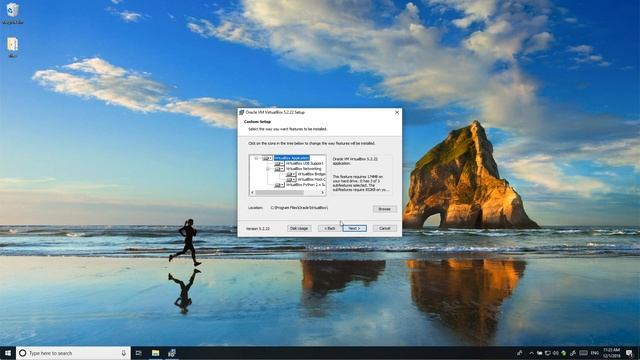Click the taskbar clock and date
Screen dimensions: 640x360
(x=611, y=353)
